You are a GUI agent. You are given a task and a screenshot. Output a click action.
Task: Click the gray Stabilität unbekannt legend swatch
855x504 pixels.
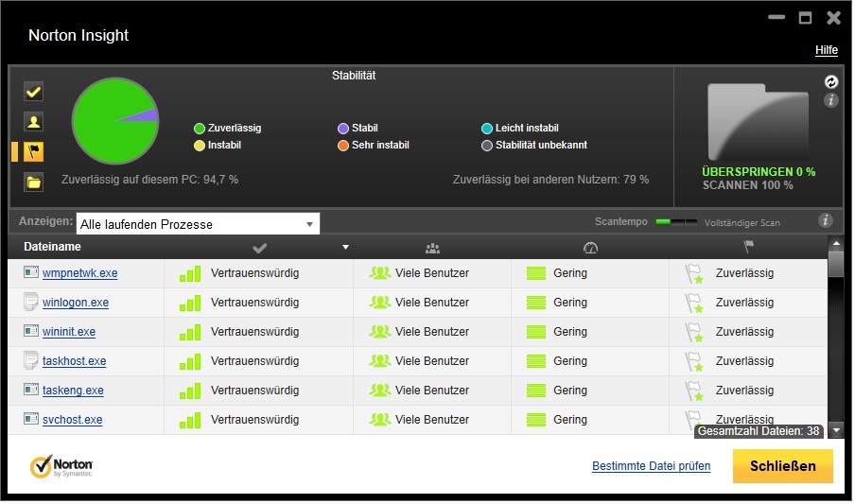488,147
